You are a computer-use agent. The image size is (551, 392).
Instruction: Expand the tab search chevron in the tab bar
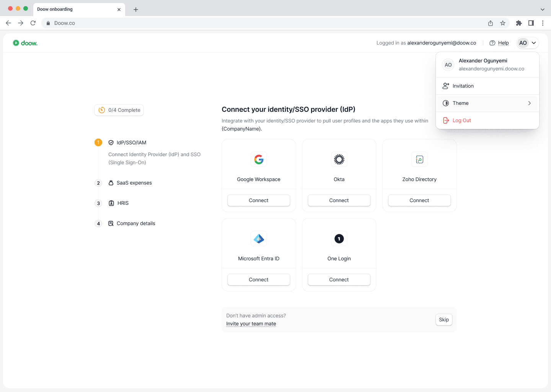[x=543, y=10]
